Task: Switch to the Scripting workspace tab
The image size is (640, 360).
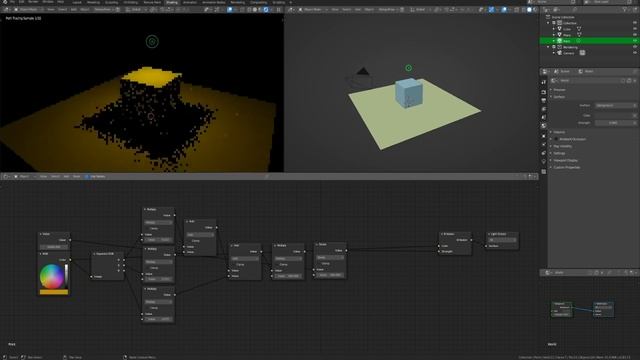Action: coord(279,2)
